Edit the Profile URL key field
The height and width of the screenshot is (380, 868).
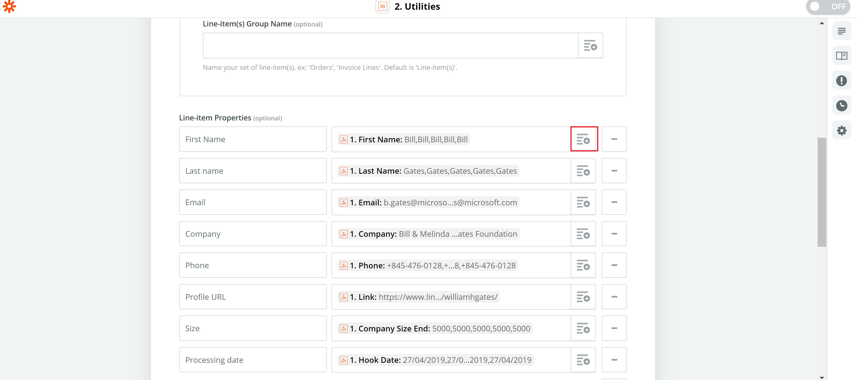[253, 297]
